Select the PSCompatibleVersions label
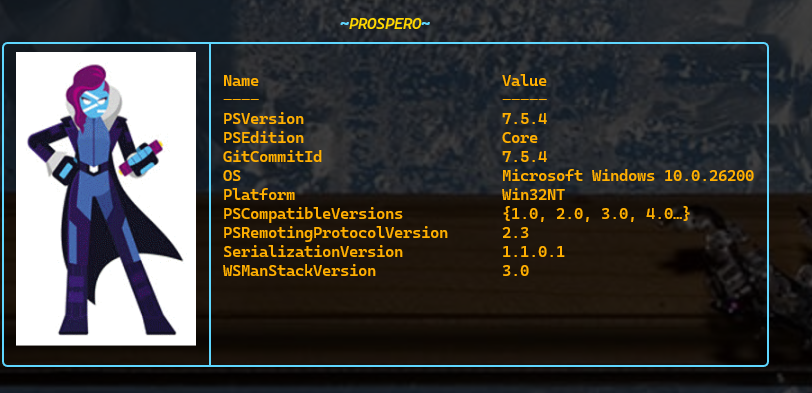812x393 pixels. click(313, 214)
